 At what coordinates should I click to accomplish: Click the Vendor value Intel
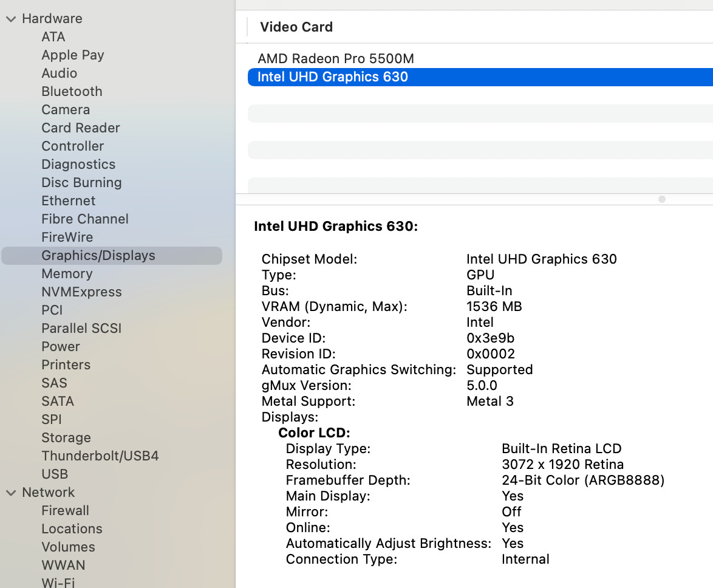pyautogui.click(x=480, y=322)
